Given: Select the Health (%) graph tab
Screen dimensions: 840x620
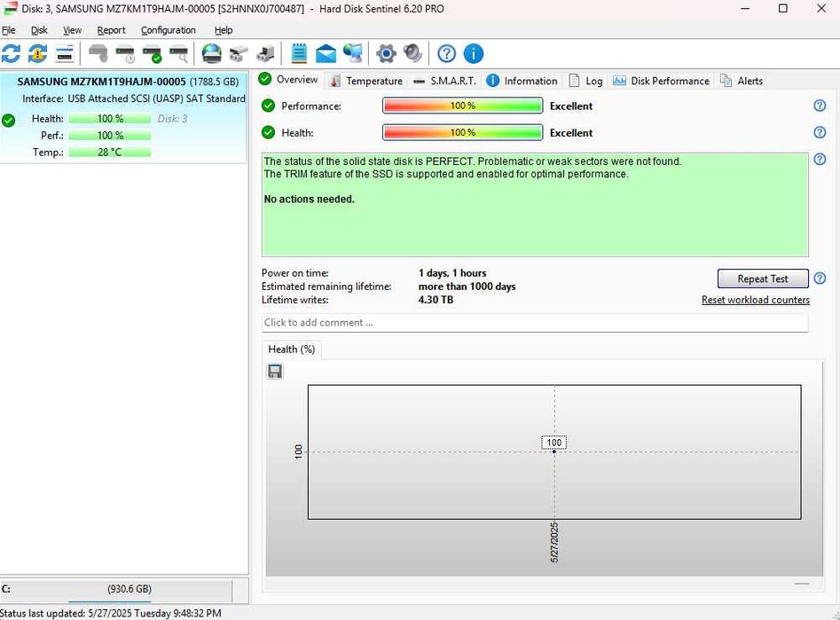Looking at the screenshot, I should point(292,349).
